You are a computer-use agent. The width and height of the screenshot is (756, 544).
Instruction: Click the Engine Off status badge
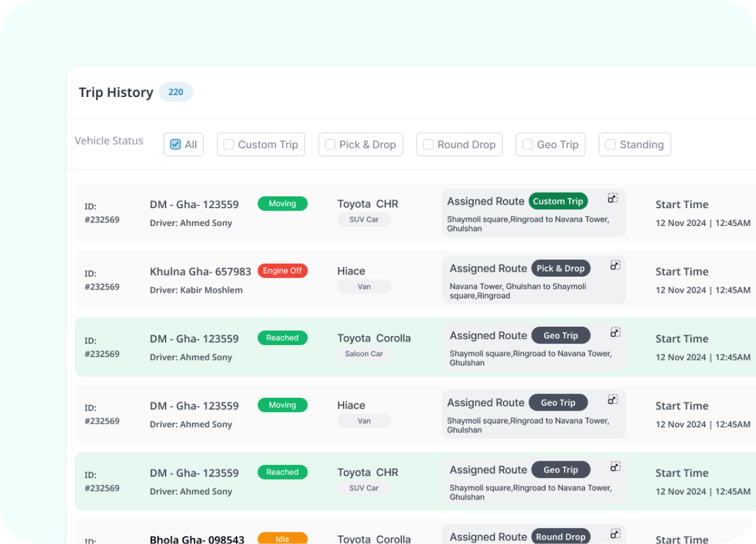[282, 271]
